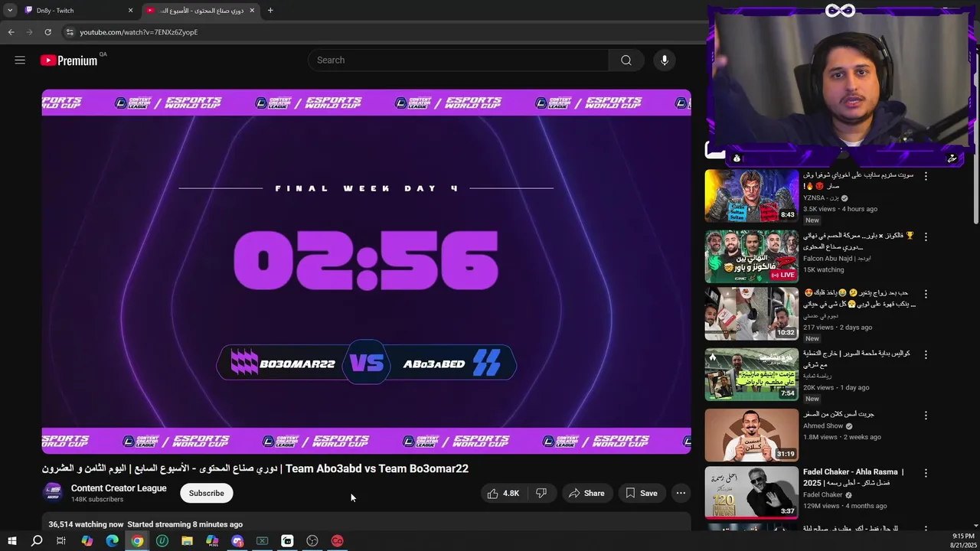Image resolution: width=980 pixels, height=551 pixels.
Task: Open YZNSA video thumbnail 8:43
Action: [x=752, y=196]
